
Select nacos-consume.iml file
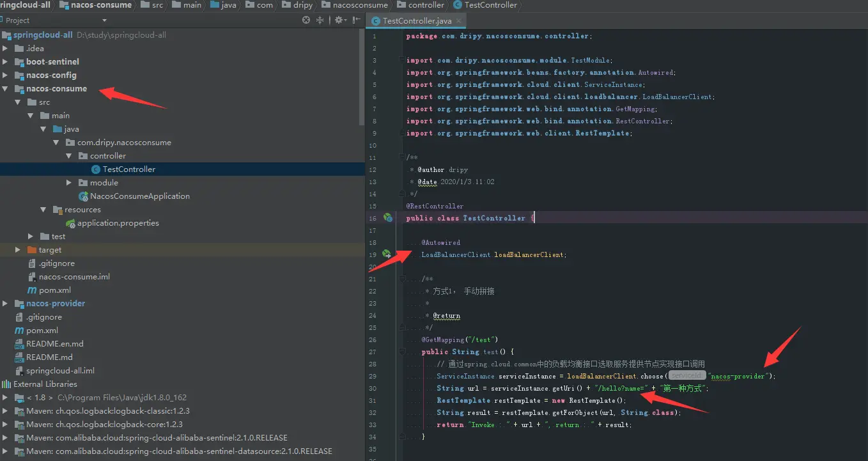(x=74, y=277)
